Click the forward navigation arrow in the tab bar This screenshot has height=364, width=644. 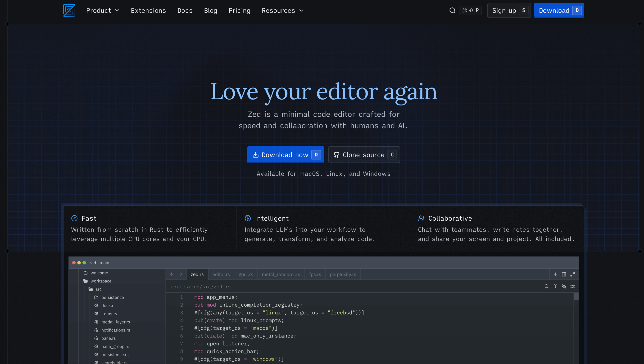[181, 274]
